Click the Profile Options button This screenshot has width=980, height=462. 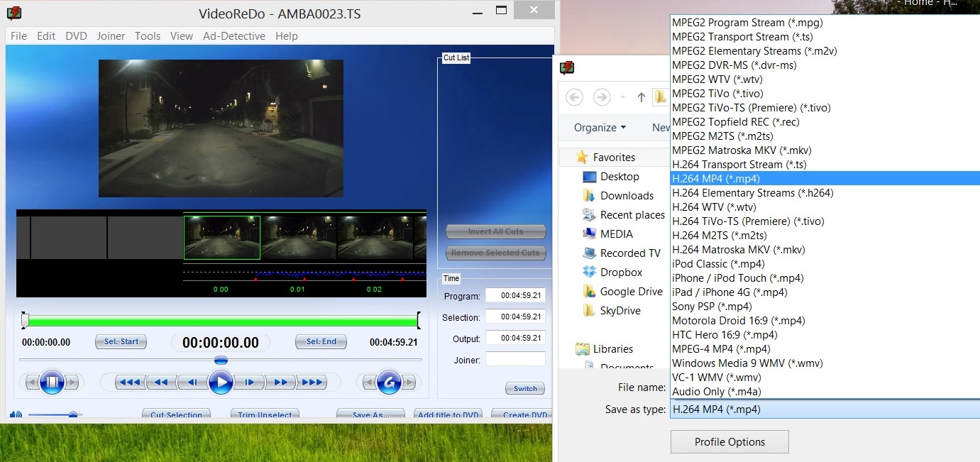click(x=730, y=441)
